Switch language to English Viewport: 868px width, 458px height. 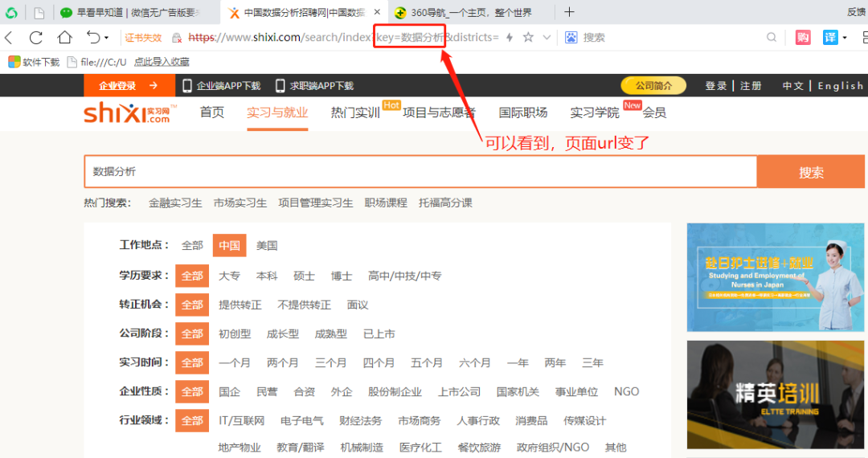[841, 86]
